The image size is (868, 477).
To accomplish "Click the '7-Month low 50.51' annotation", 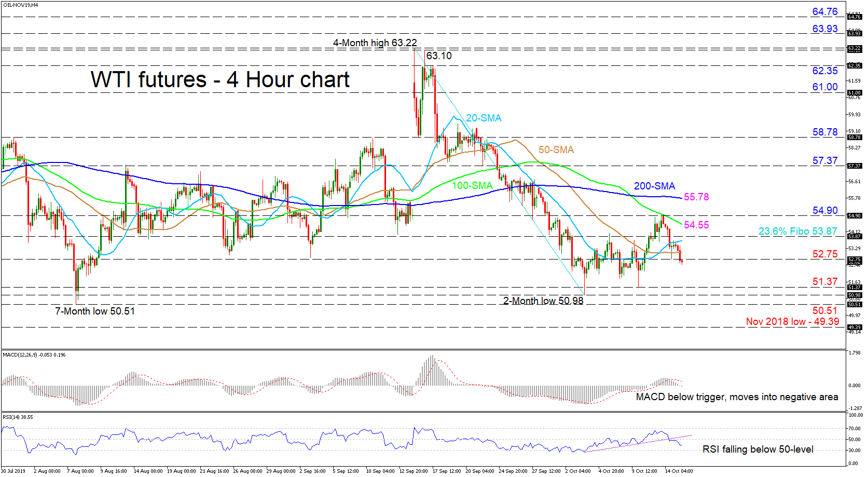I will (x=95, y=311).
